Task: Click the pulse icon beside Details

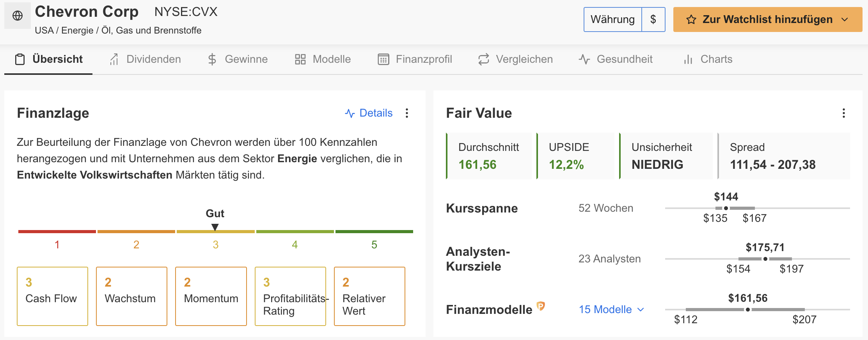Action: pyautogui.click(x=350, y=113)
